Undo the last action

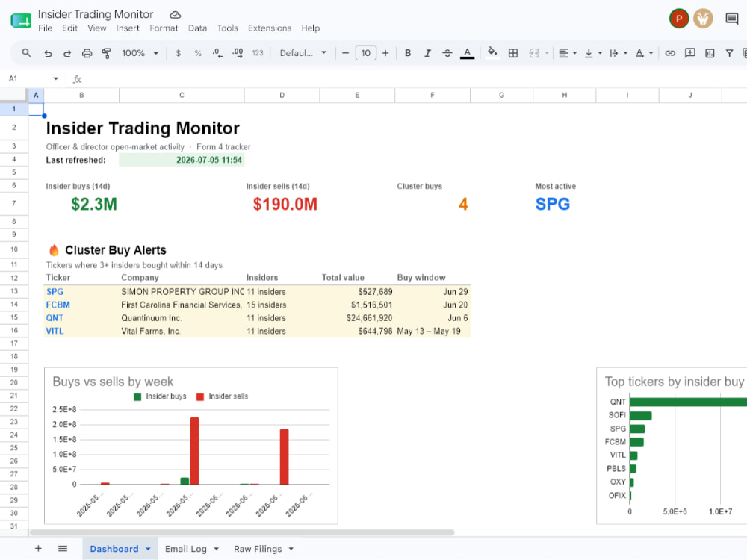tap(48, 53)
